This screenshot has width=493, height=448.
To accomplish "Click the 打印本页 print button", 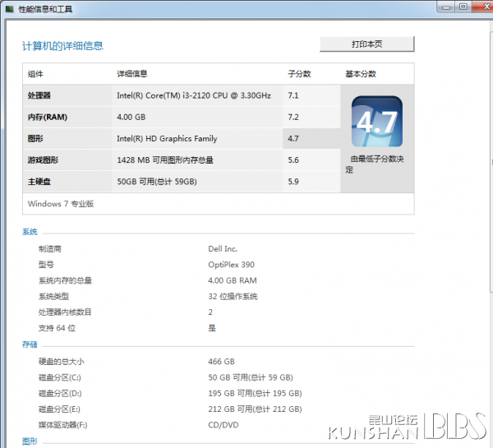I will (x=367, y=44).
